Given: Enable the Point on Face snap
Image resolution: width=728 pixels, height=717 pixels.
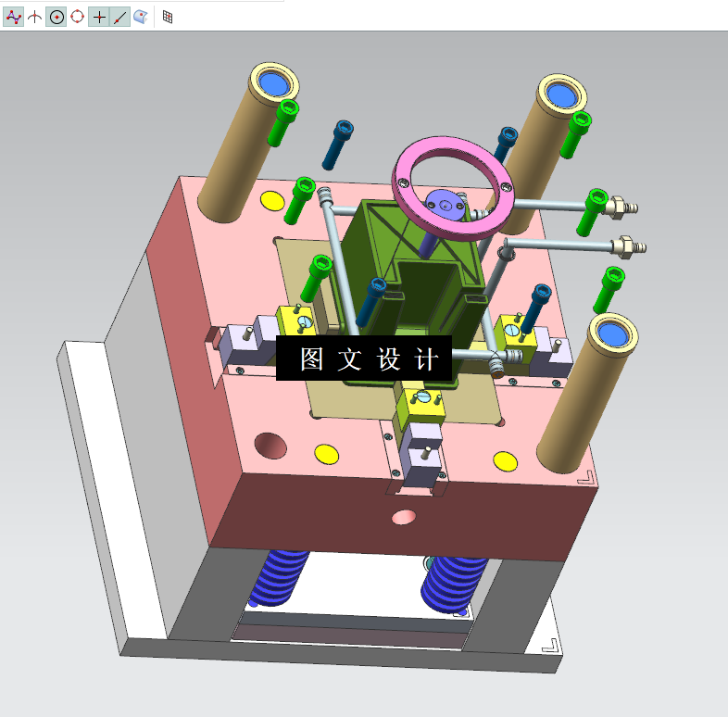Looking at the screenshot, I should 141,18.
